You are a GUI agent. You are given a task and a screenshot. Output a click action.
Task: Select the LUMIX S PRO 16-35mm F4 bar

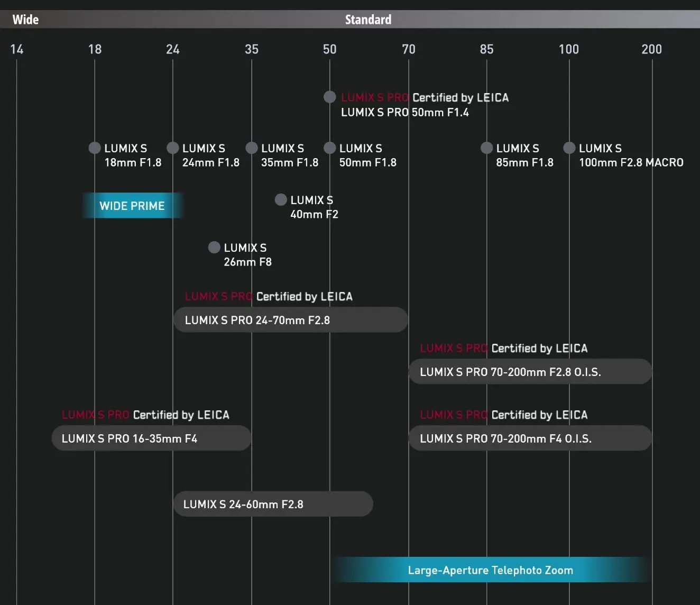pyautogui.click(x=151, y=438)
